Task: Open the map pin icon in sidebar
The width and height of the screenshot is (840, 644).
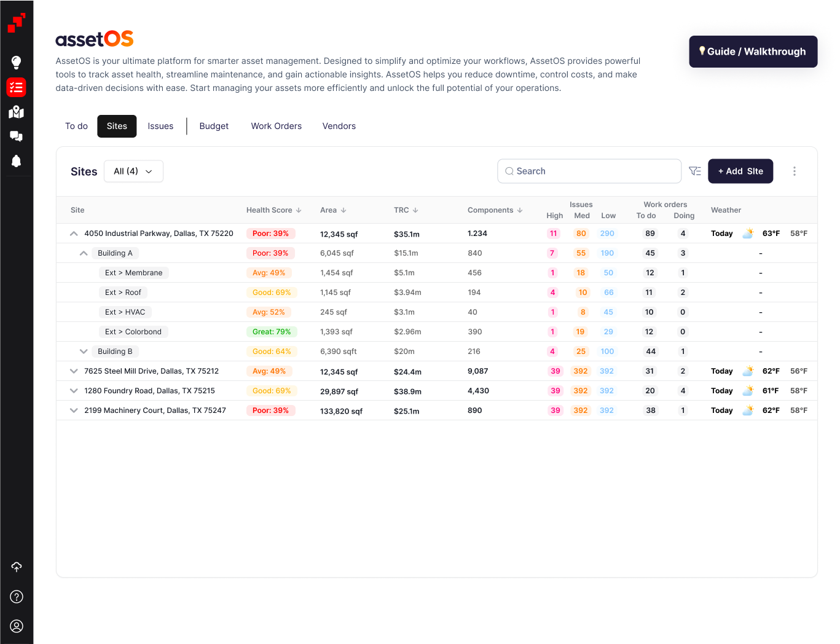Action: [x=17, y=112]
